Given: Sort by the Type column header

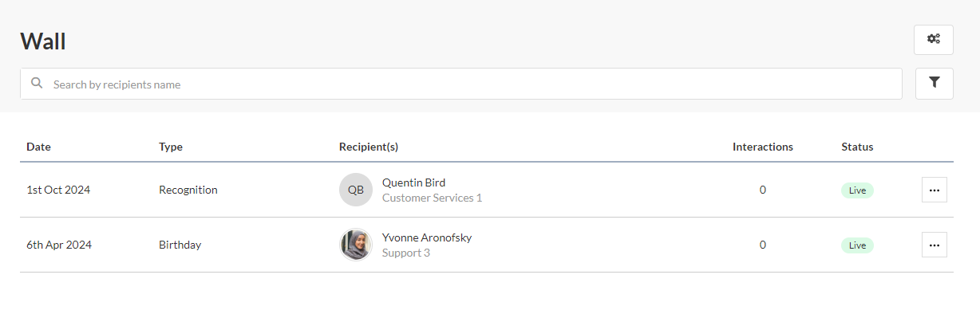Looking at the screenshot, I should tap(171, 147).
